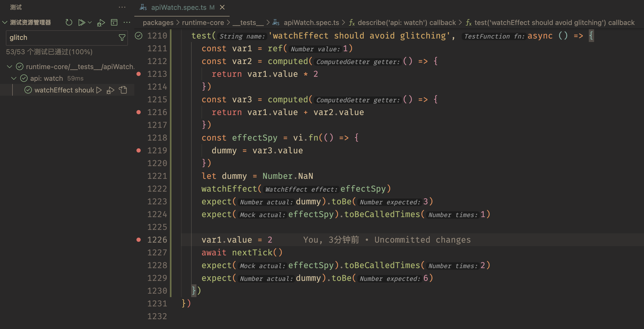
Task: Collapse runtime-core apiWatch tree node
Action: (10, 66)
